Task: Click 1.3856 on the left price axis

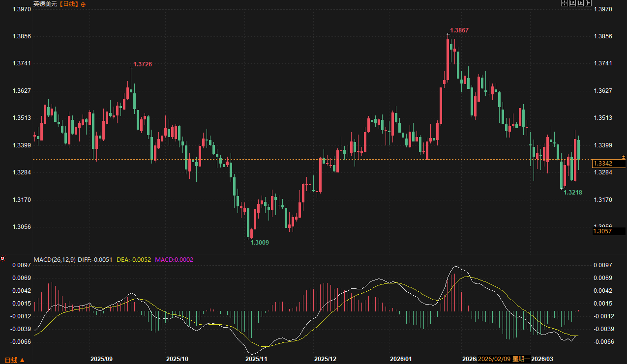Action: pos(22,36)
